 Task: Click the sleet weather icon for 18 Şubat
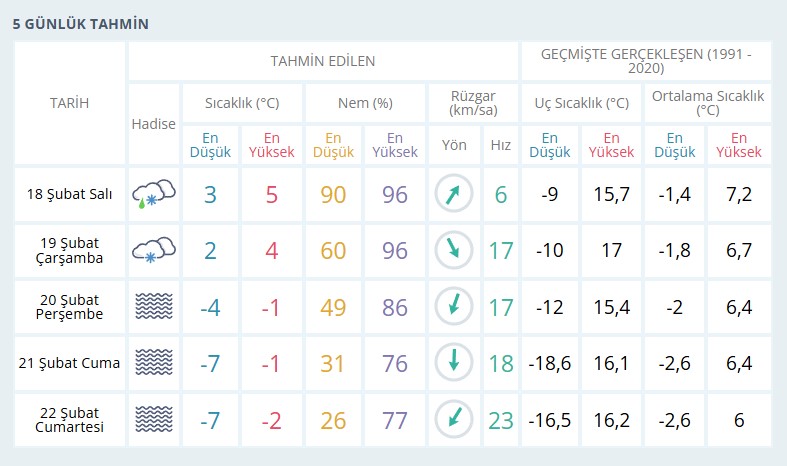click(x=153, y=194)
